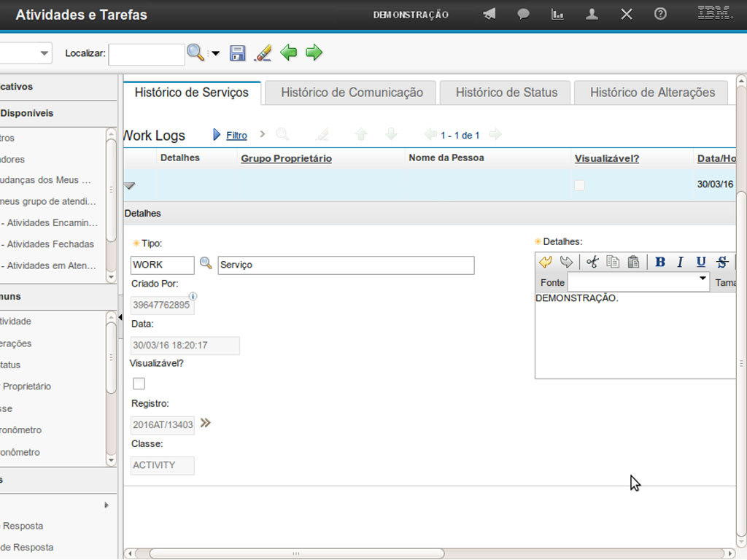
Task: Click the cut scissors icon in editor
Action: [592, 262]
